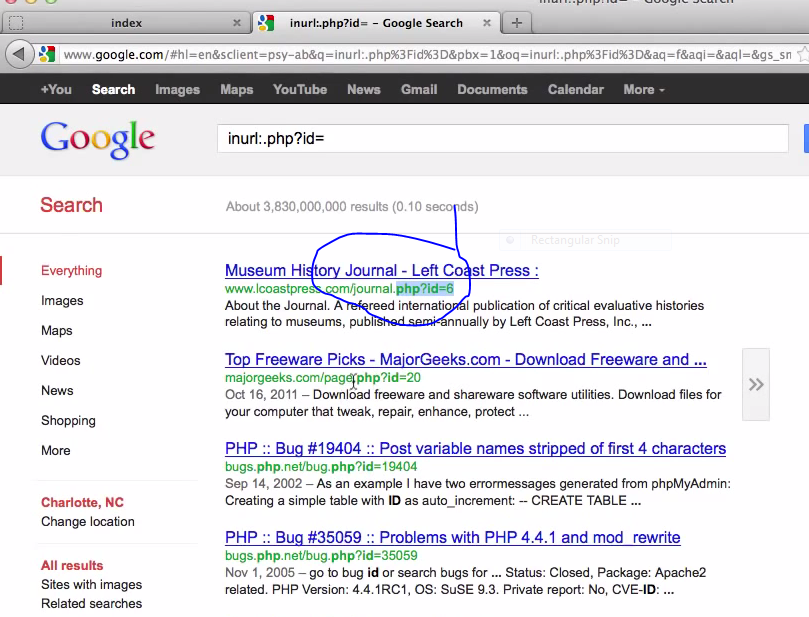Click majorgeeks.com/page.php?id=20 URL text
The width and height of the screenshot is (809, 617).
(x=323, y=378)
